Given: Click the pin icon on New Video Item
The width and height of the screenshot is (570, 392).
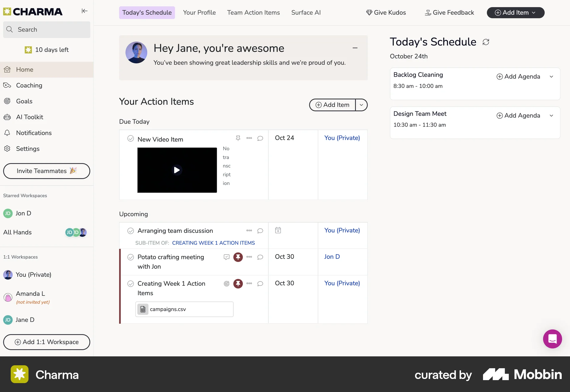Looking at the screenshot, I should [238, 138].
